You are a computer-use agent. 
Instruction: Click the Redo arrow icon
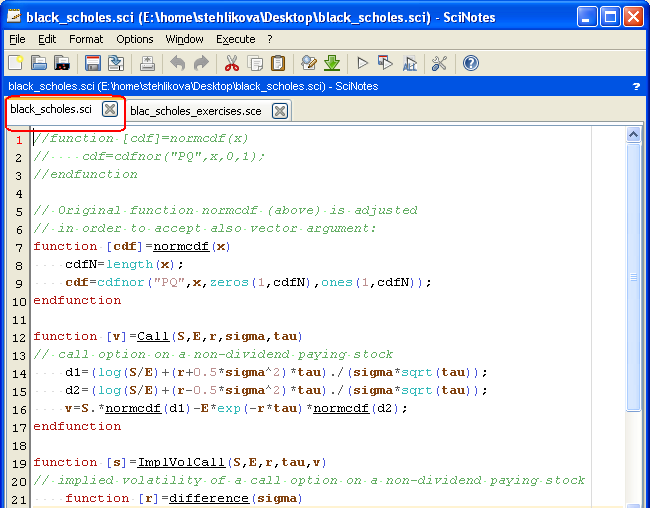click(x=201, y=63)
